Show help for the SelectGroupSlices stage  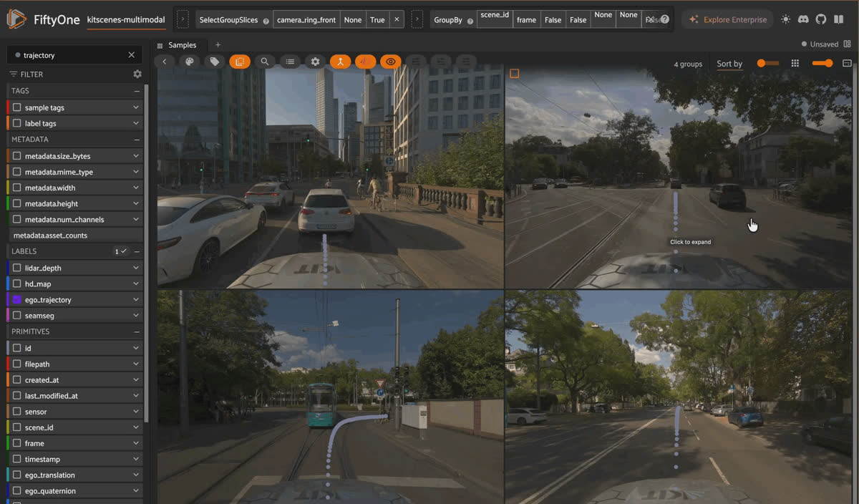point(266,20)
